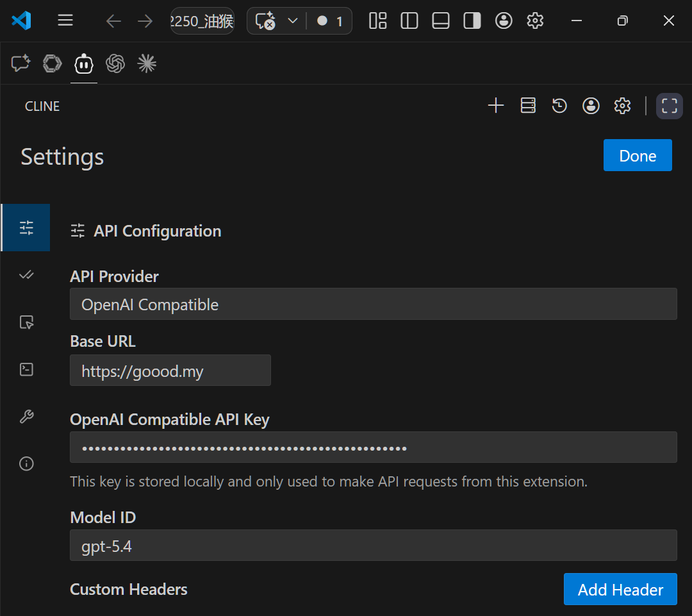Open Cline task history icon
This screenshot has height=616, width=692.
[559, 106]
